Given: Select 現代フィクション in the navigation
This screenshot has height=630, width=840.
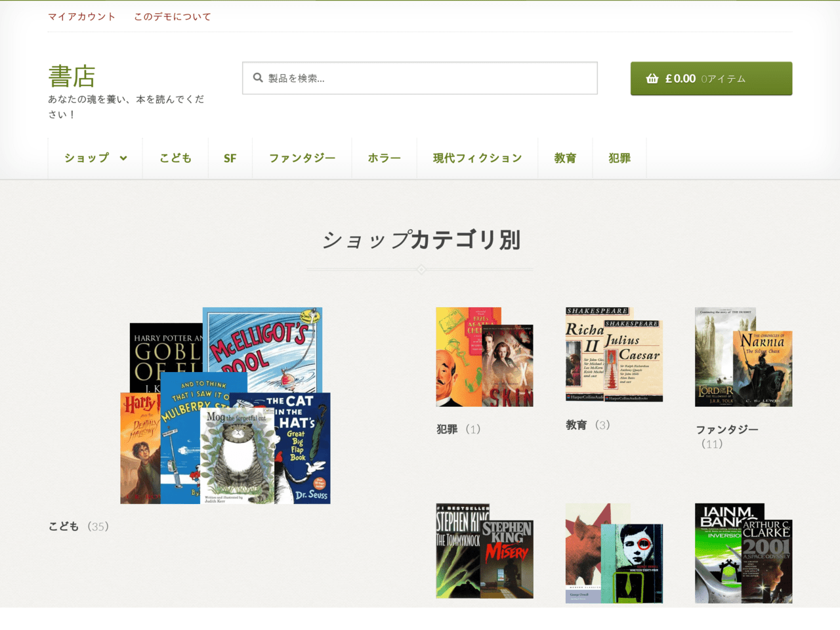Looking at the screenshot, I should [477, 158].
